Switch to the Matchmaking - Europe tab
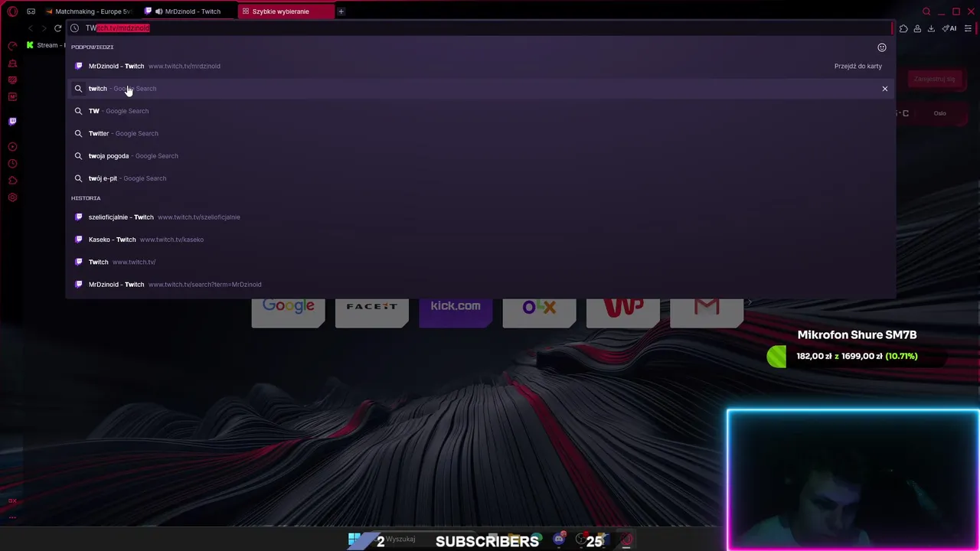The width and height of the screenshot is (980, 551). coord(88,11)
